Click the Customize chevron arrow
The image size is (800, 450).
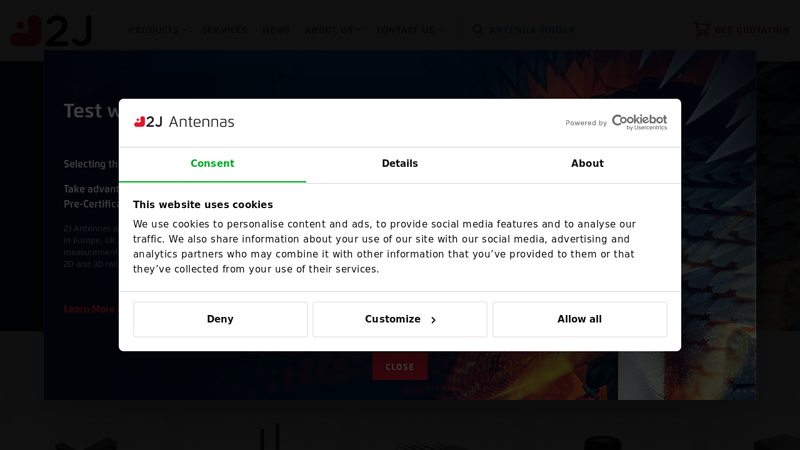(x=433, y=320)
